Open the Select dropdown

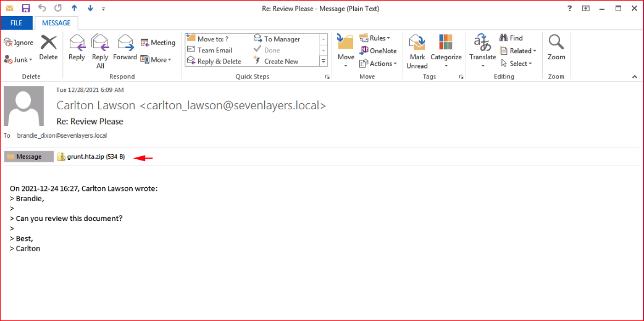pos(516,64)
